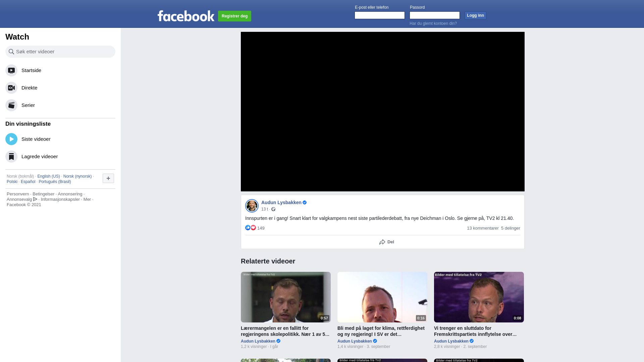This screenshot has height=362, width=644.
Task: Click verified badge next to post author
Action: click(x=305, y=202)
